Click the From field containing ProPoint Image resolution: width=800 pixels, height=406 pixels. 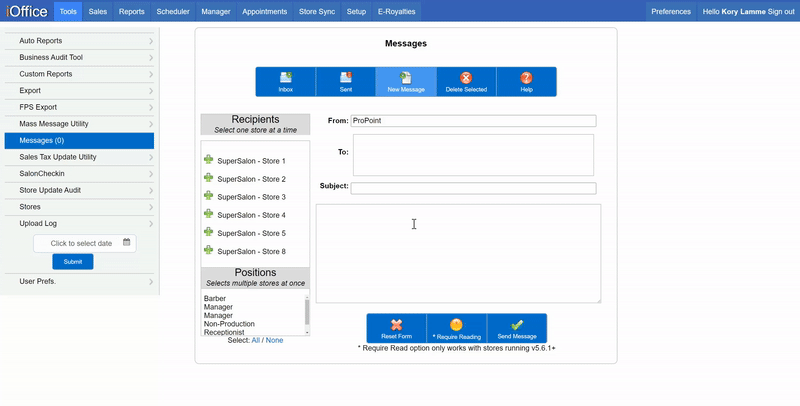[473, 121]
